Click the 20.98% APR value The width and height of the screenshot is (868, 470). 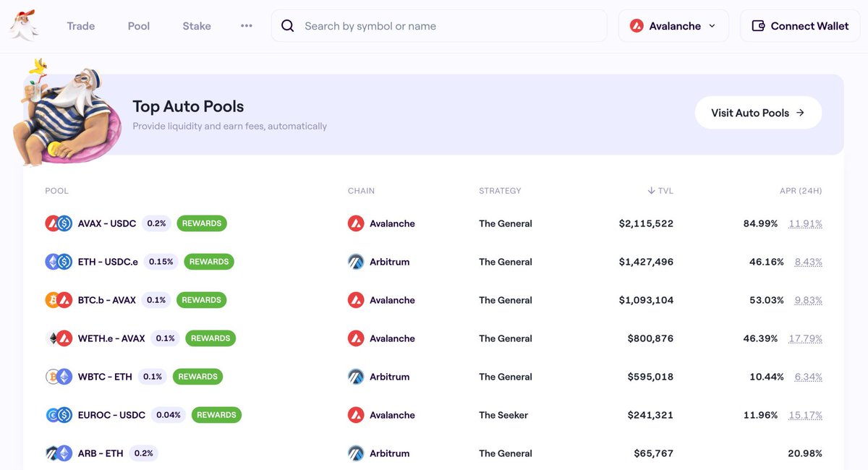click(805, 453)
